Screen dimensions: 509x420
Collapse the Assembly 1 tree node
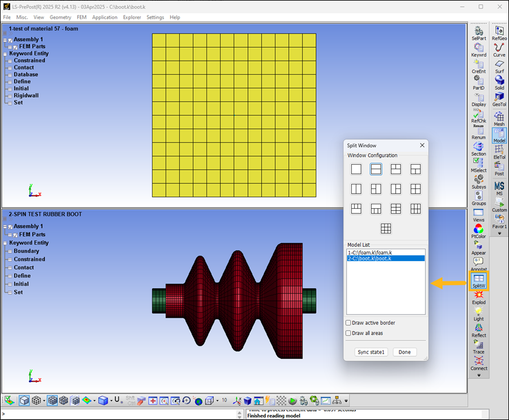tap(5, 39)
